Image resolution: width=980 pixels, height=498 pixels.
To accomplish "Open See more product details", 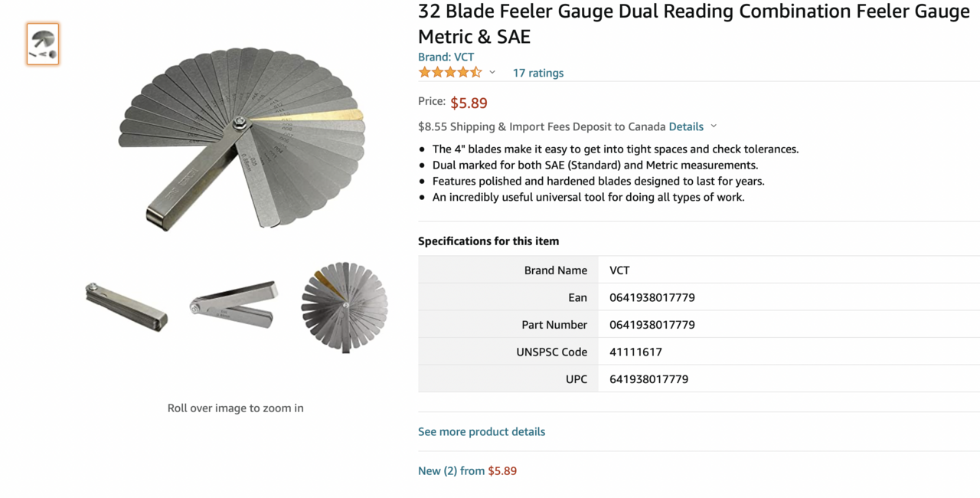I will 482,431.
